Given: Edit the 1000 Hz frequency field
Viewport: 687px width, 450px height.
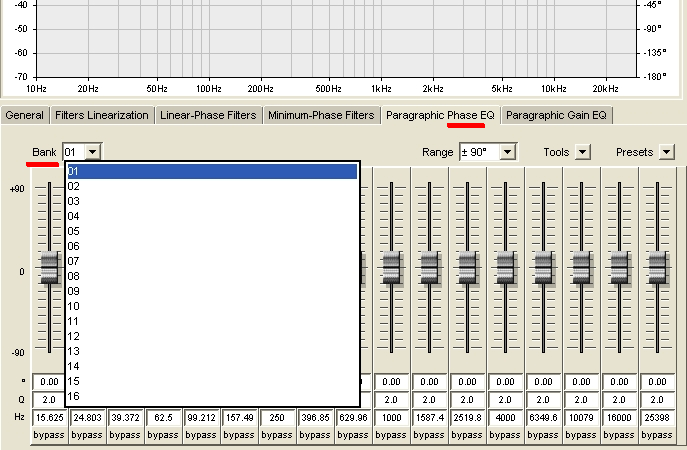Looking at the screenshot, I should (x=391, y=418).
